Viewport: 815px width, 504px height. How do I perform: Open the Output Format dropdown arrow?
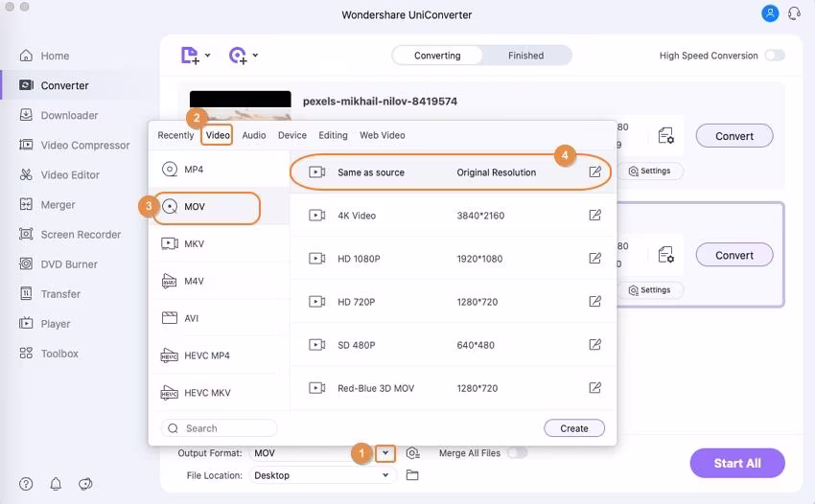385,453
